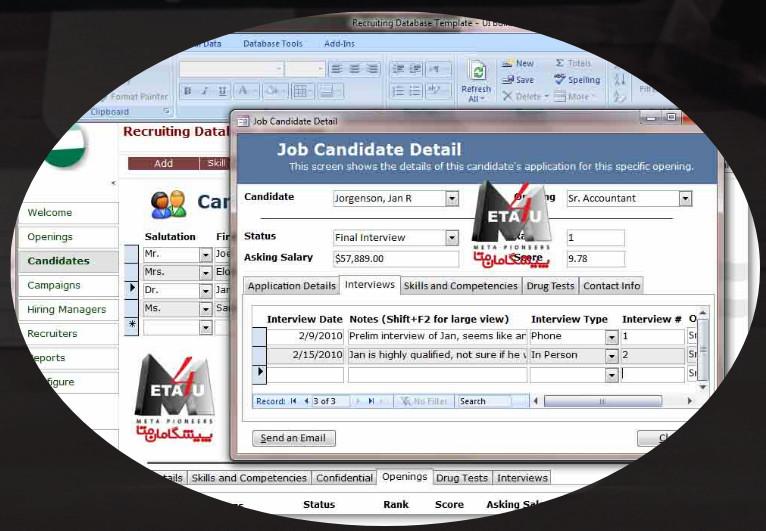Open Campaigns in the navigation pane

tap(68, 285)
